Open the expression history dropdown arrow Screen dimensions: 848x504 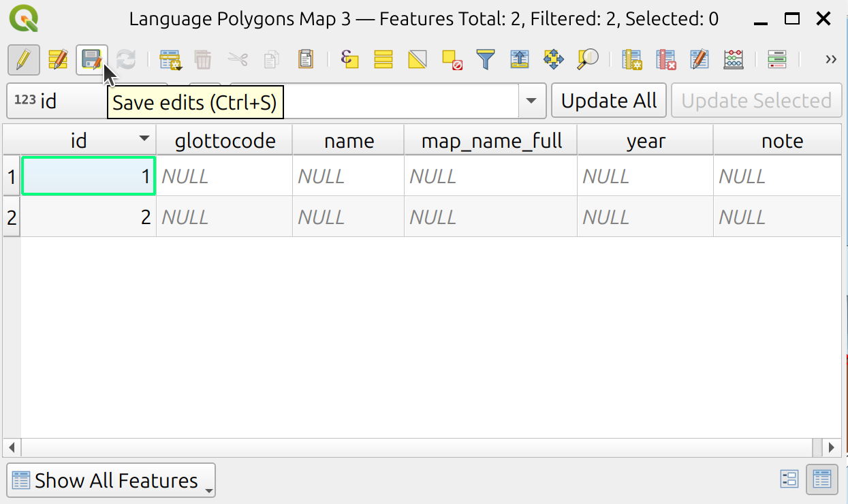[531, 101]
